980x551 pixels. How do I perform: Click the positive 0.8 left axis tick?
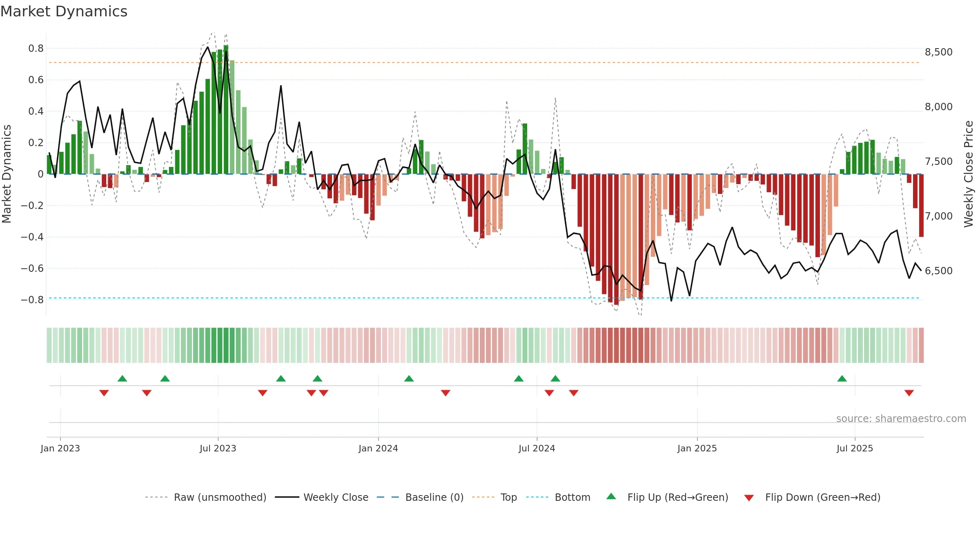pos(36,49)
